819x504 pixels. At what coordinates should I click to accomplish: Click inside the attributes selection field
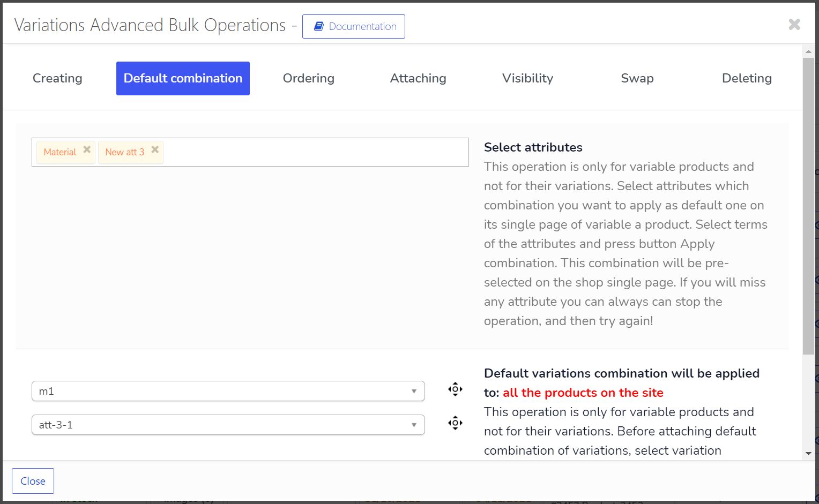click(314, 152)
